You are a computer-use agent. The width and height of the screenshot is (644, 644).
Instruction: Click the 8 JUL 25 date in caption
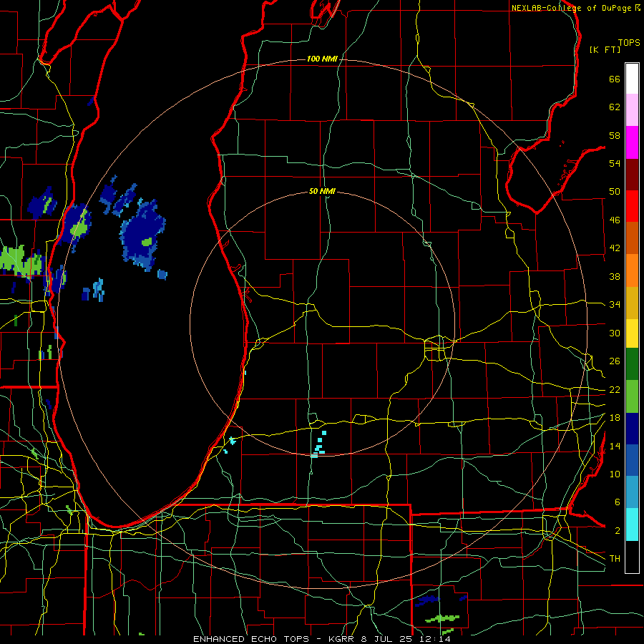pos(386,639)
